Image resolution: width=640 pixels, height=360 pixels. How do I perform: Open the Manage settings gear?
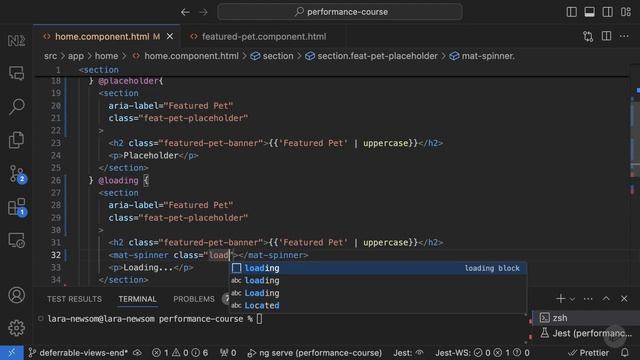pos(16,328)
